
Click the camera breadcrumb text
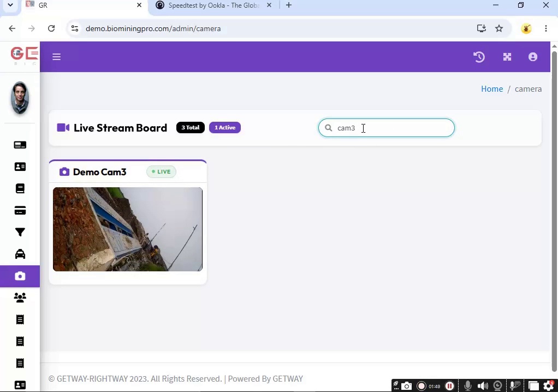528,89
